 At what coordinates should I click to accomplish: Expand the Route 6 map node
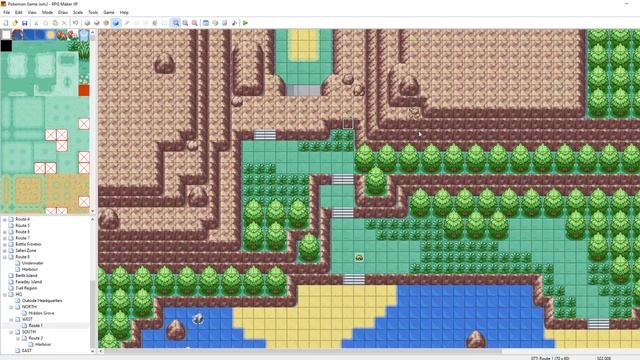pos(5,232)
